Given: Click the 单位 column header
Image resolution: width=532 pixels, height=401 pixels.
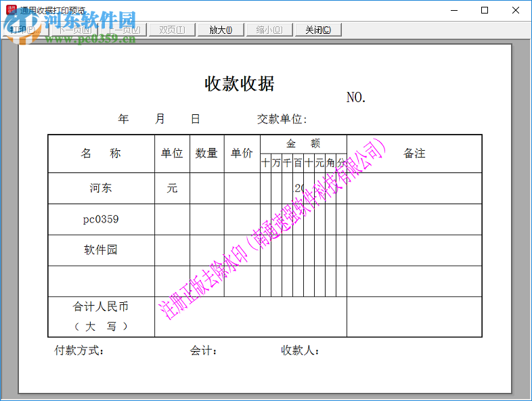Looking at the screenshot, I should [x=172, y=154].
